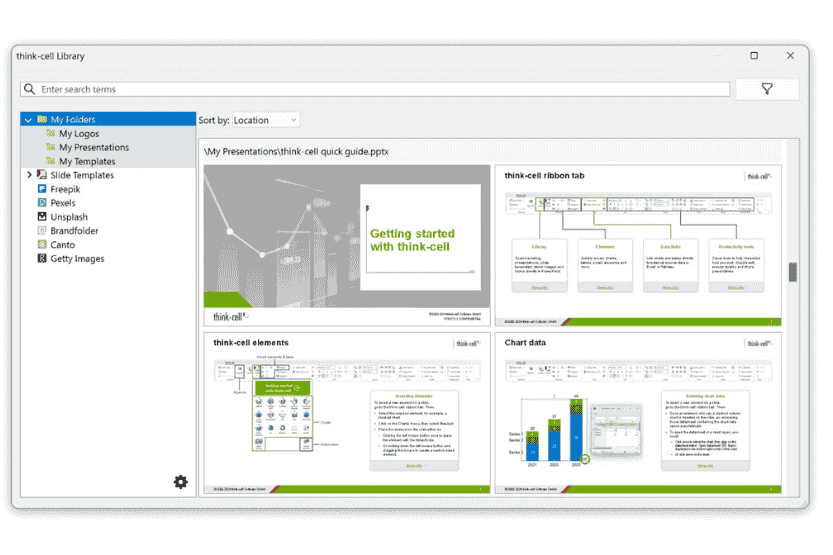Type in the Enter search terms field

tap(380, 89)
